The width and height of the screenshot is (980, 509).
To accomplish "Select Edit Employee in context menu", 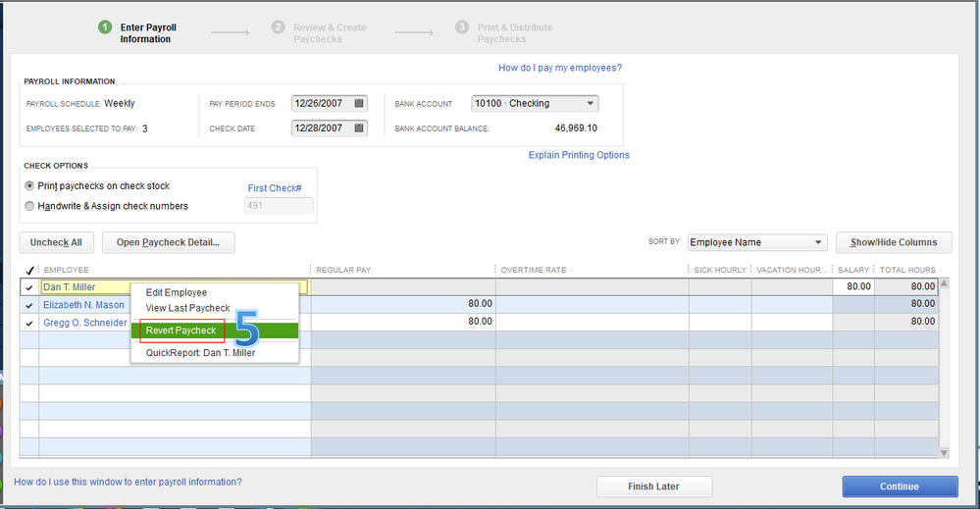I will [x=177, y=292].
